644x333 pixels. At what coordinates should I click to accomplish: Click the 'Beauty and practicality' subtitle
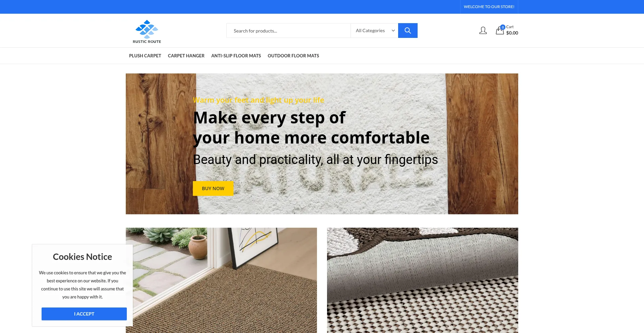315,160
